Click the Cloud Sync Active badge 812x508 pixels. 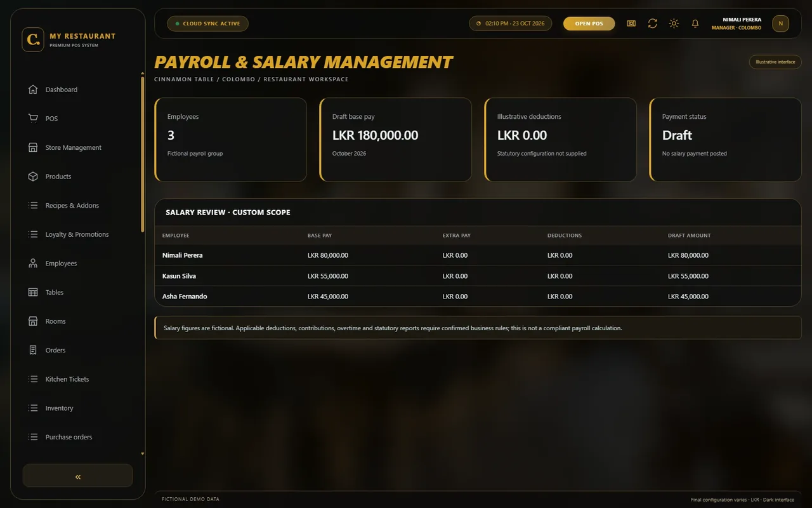click(207, 23)
